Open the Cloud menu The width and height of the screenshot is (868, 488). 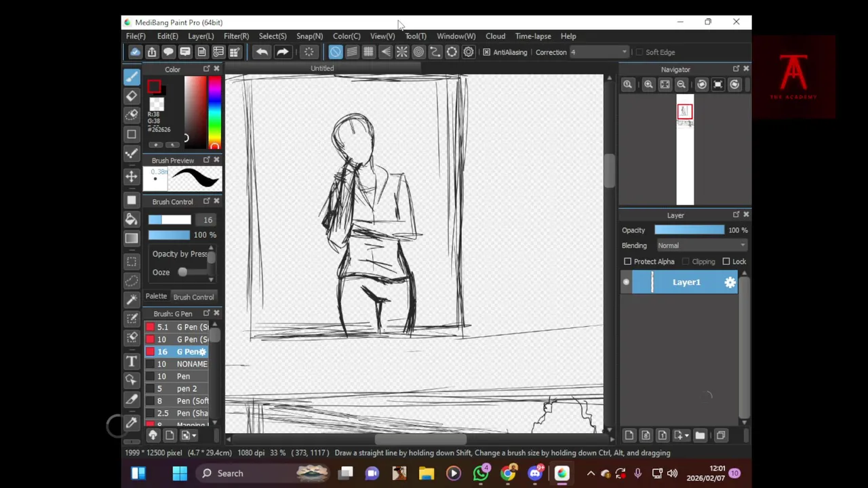[495, 36]
